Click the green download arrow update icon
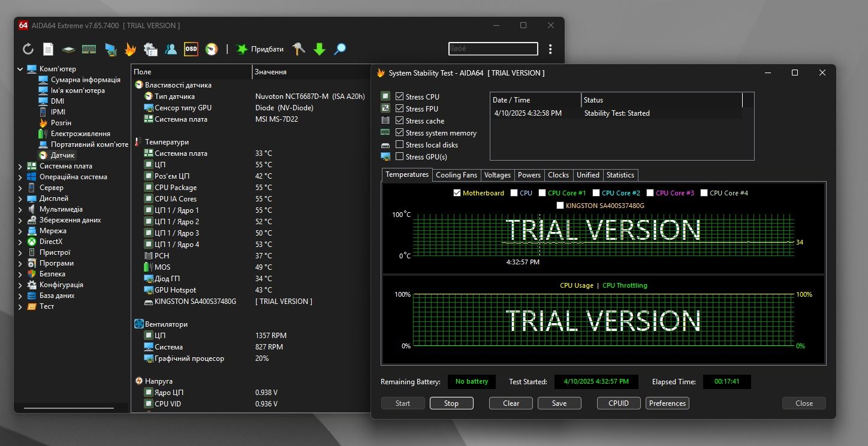The image size is (868, 446). pos(320,49)
